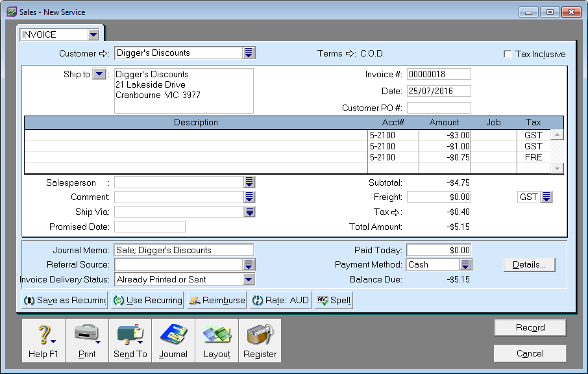Click Save as Recurring button
This screenshot has width=588, height=374.
point(65,301)
